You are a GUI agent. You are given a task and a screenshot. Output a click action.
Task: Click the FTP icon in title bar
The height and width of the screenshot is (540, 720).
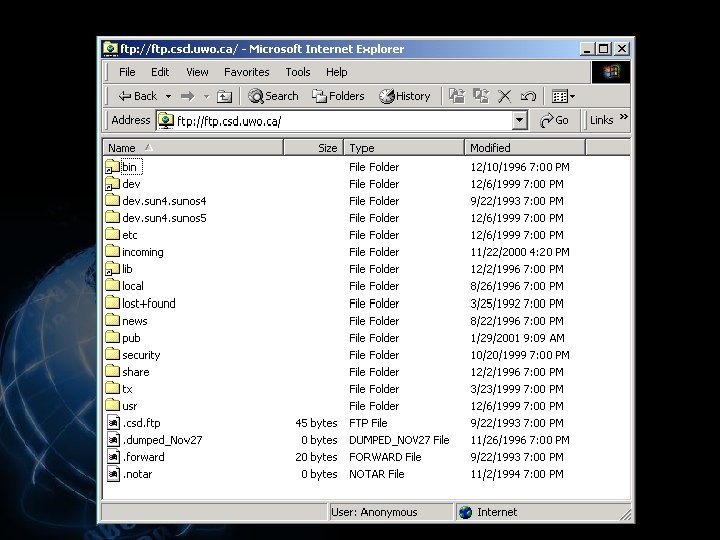(x=110, y=48)
